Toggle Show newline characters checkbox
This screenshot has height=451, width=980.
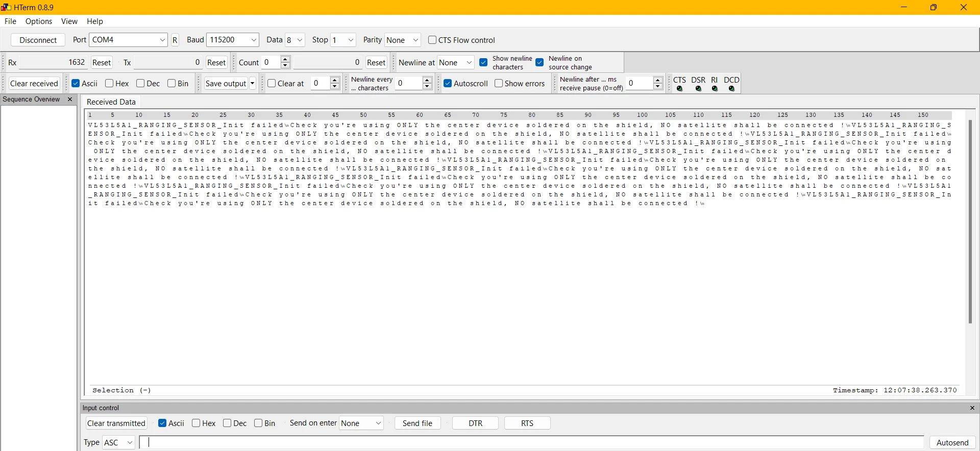483,62
